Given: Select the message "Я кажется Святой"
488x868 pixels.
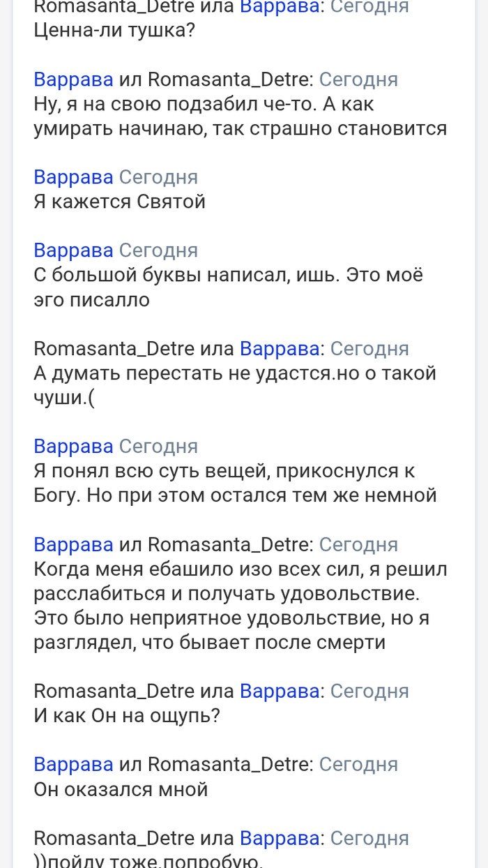Looking at the screenshot, I should coord(119,202).
